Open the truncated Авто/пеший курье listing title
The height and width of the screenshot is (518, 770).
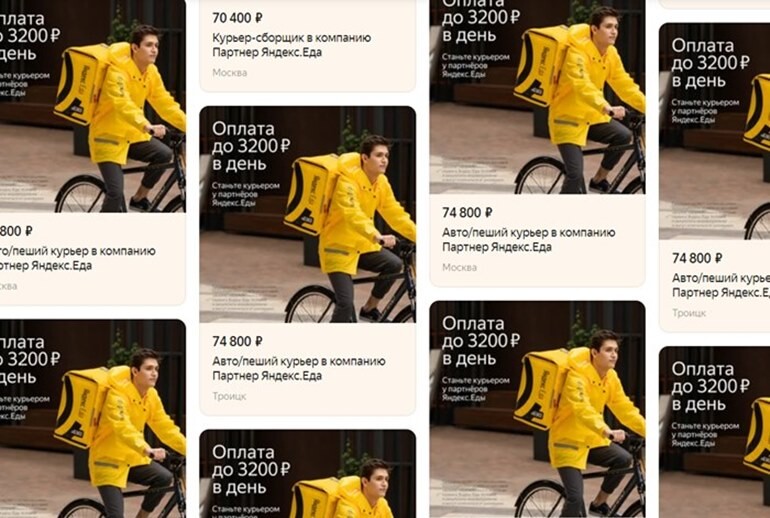pyautogui.click(x=720, y=285)
